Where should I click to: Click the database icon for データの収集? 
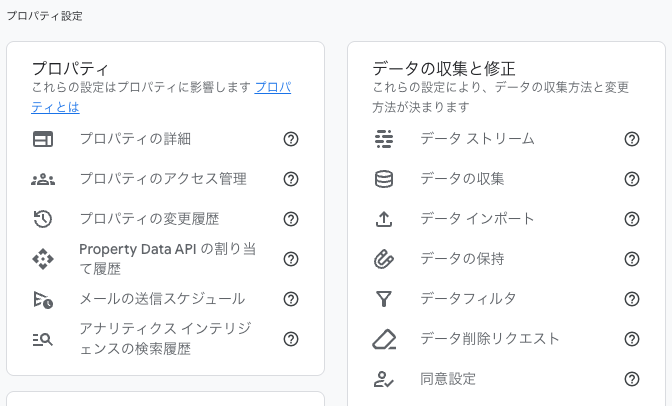tap(384, 179)
